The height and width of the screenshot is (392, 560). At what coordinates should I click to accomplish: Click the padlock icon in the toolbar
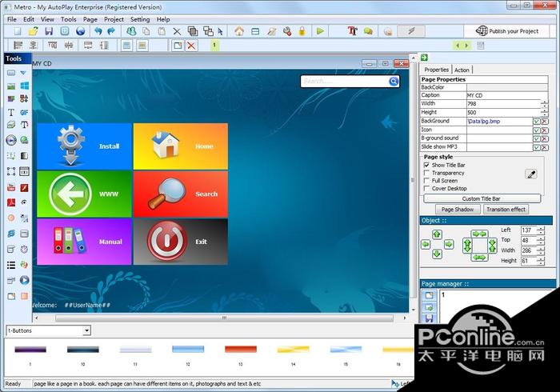click(x=302, y=31)
